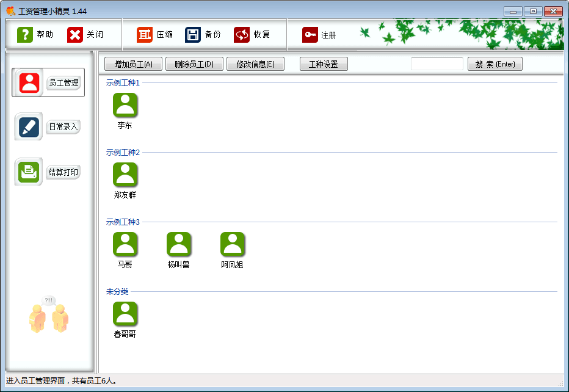Click the green Help question mark icon
Viewport: 569px width, 392px height.
pyautogui.click(x=24, y=35)
